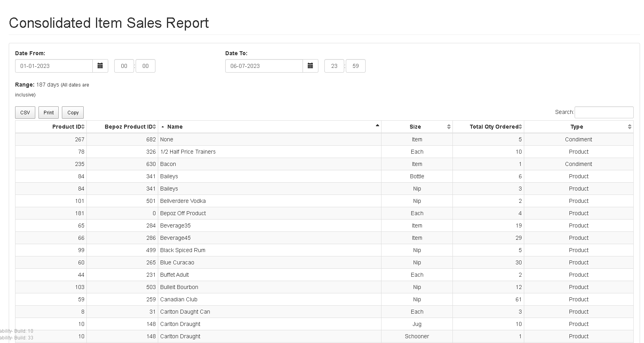Screen dimensions: 644x343
Task: Copy table with Copy button
Action: click(73, 113)
